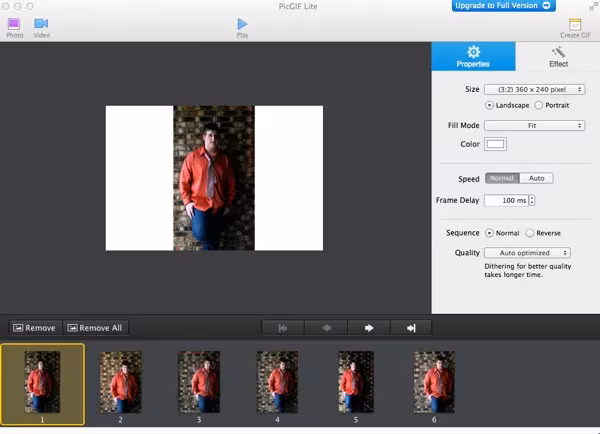The height and width of the screenshot is (434, 600).
Task: Select frame thumbnail 5
Action: [x=356, y=382]
